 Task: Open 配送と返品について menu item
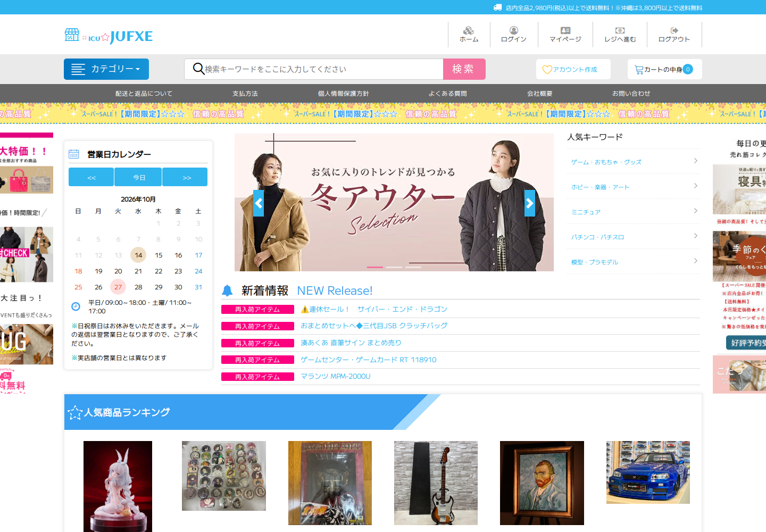click(x=144, y=94)
